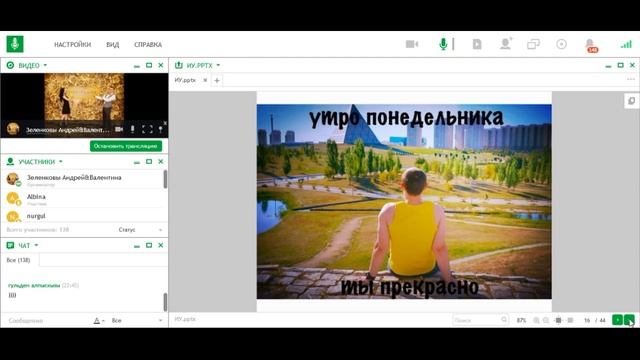The width and height of the screenshot is (640, 360).
Task: Maximize the ЧАТ panel
Action: [x=149, y=245]
